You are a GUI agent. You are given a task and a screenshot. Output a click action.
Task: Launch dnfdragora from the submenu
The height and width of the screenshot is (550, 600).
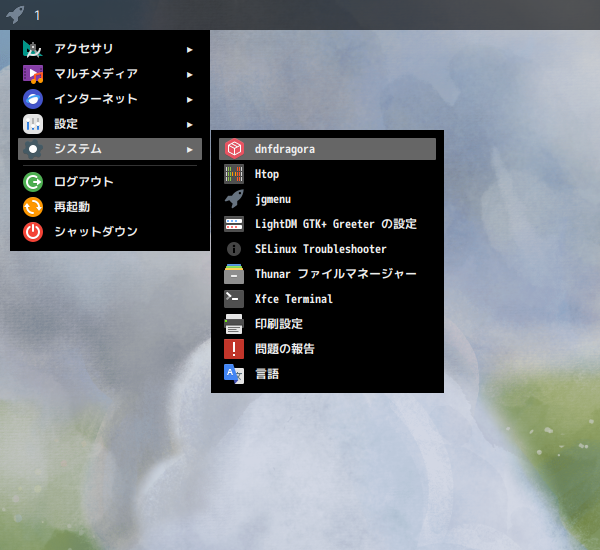(x=327, y=149)
